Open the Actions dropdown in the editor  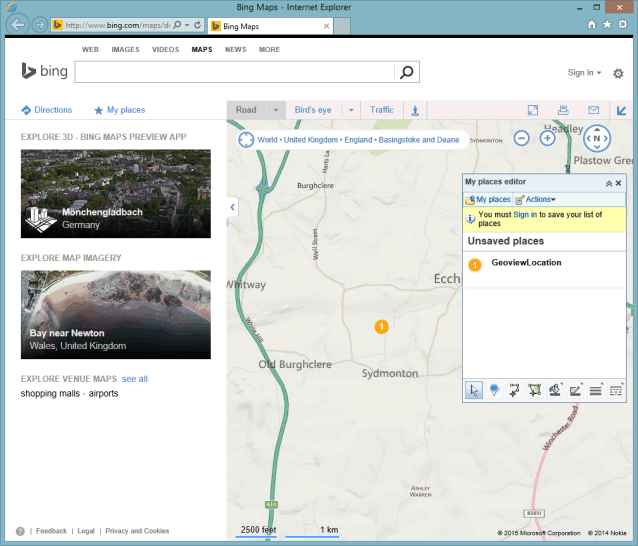pyautogui.click(x=535, y=199)
